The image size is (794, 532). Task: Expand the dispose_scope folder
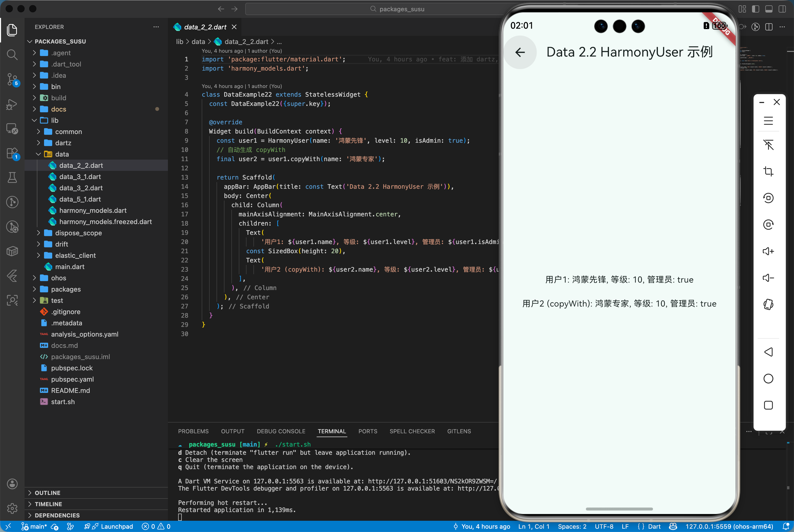pos(78,233)
